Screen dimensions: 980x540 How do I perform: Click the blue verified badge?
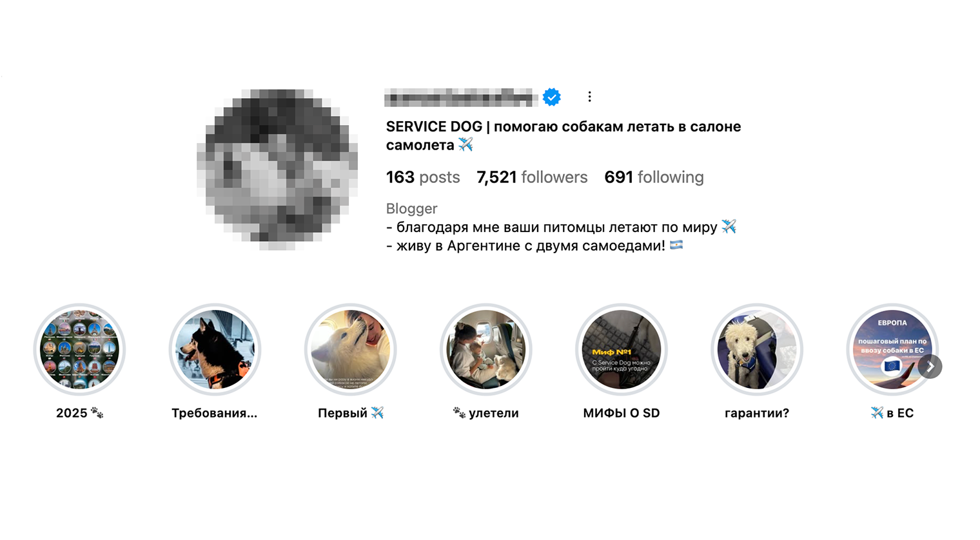(551, 97)
